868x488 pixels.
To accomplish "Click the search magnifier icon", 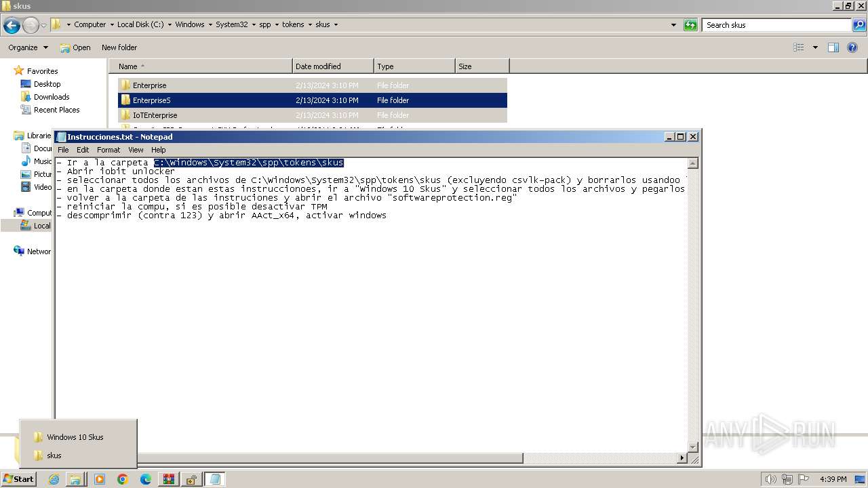I will click(860, 25).
